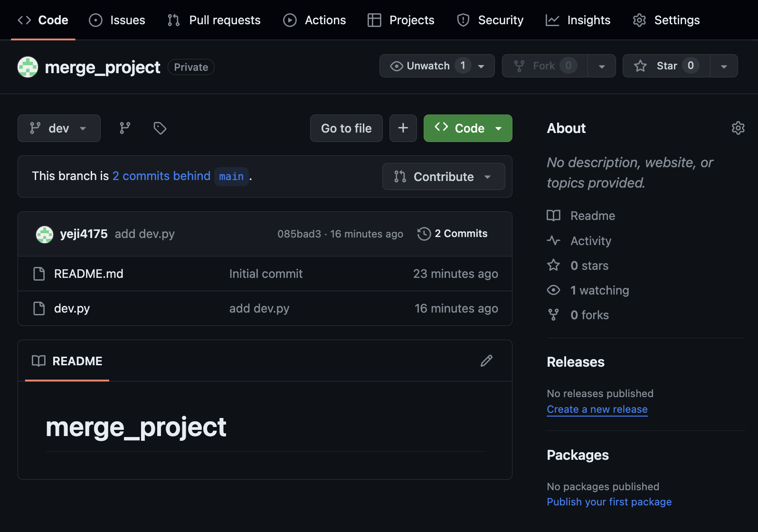Click the fork icon beside 0 forks
The image size is (758, 532).
point(553,314)
